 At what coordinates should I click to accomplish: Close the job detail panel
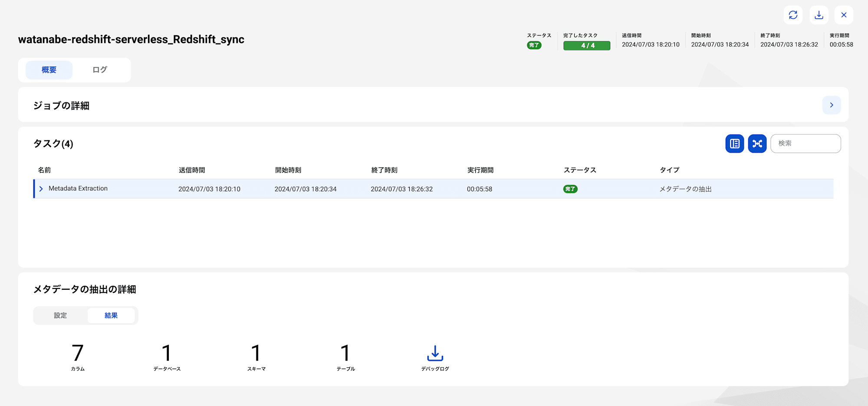844,15
